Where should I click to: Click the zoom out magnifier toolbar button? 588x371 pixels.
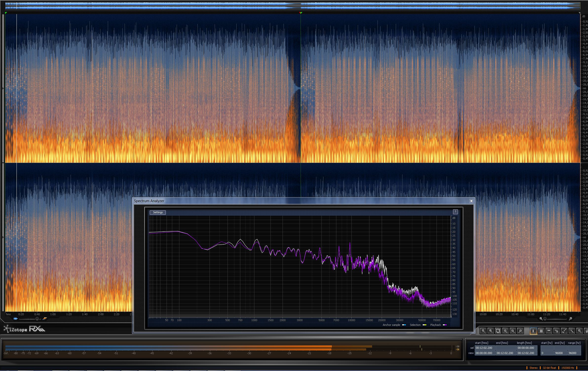491,331
